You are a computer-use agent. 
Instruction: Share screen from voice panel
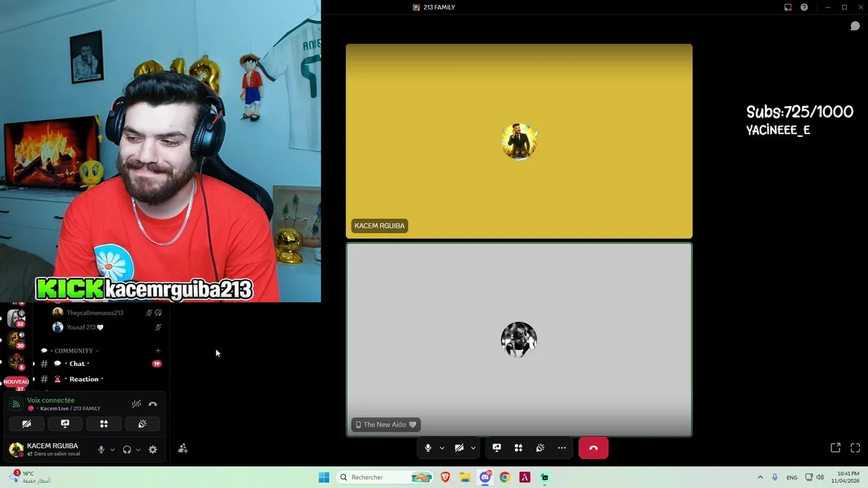point(65,424)
